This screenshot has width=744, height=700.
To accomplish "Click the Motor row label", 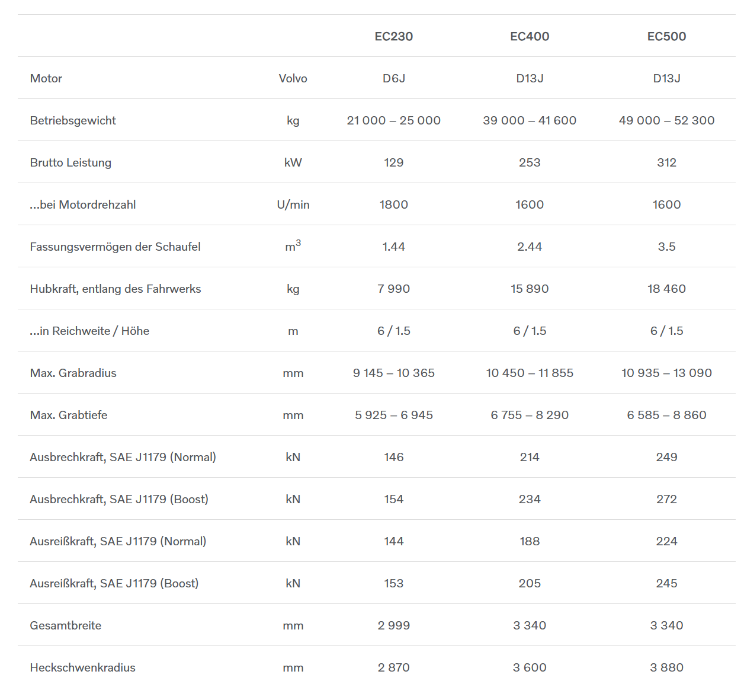I will point(46,78).
